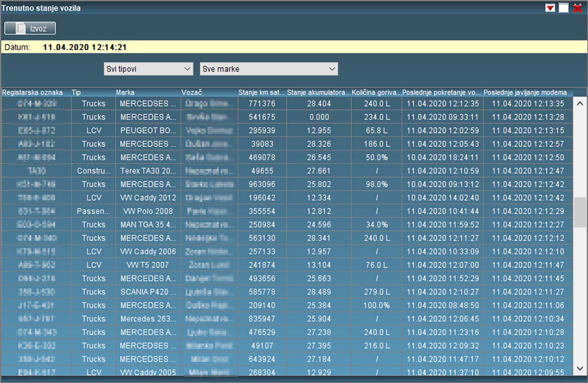The image size is (588, 383).
Task: Open the Svi tipovi dropdown
Action: click(148, 69)
